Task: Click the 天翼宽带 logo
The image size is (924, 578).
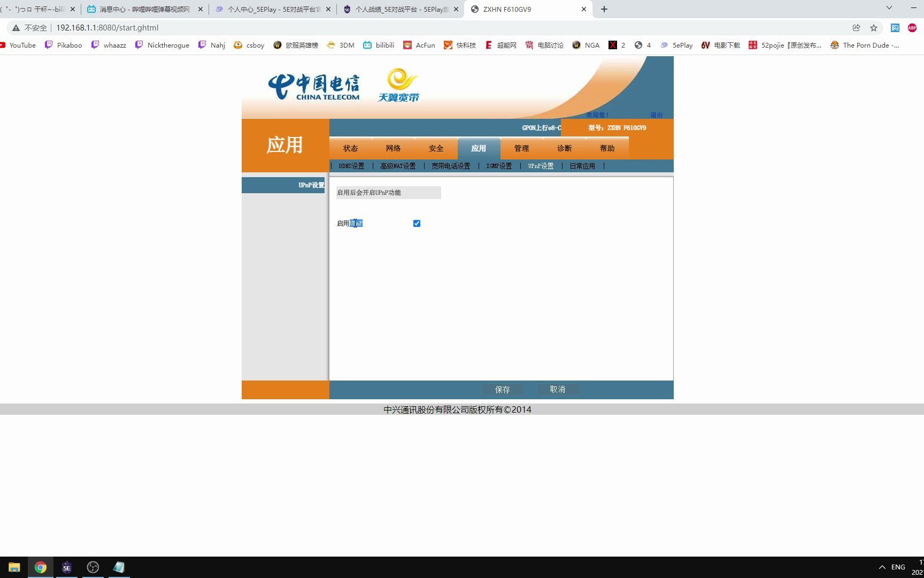Action: pos(399,85)
